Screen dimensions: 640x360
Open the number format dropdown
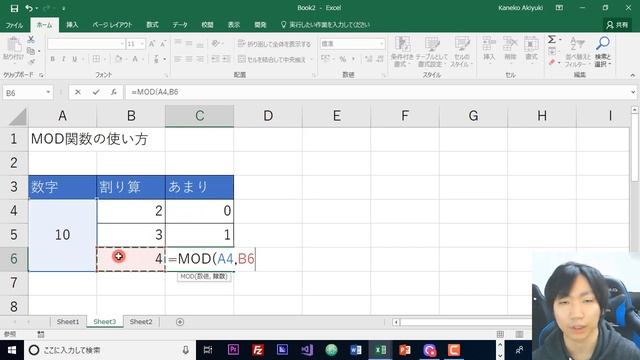(x=381, y=44)
